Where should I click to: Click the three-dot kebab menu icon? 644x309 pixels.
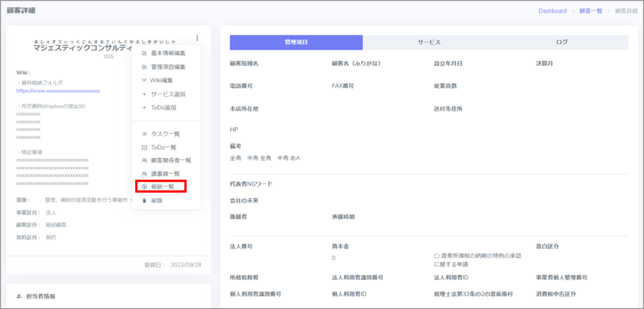197,38
